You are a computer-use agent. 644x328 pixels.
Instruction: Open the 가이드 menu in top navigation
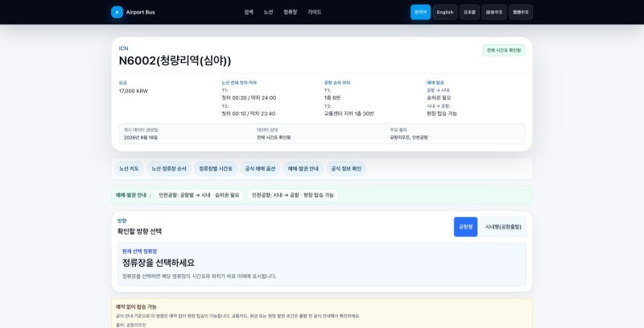(x=315, y=12)
